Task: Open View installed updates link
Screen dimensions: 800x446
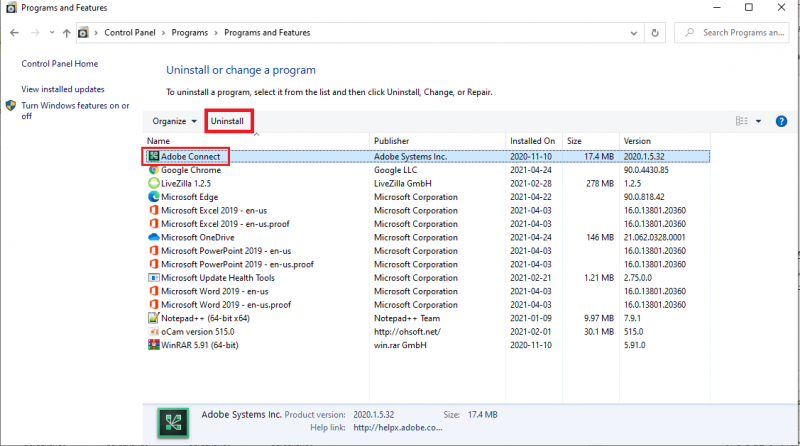Action: click(63, 89)
